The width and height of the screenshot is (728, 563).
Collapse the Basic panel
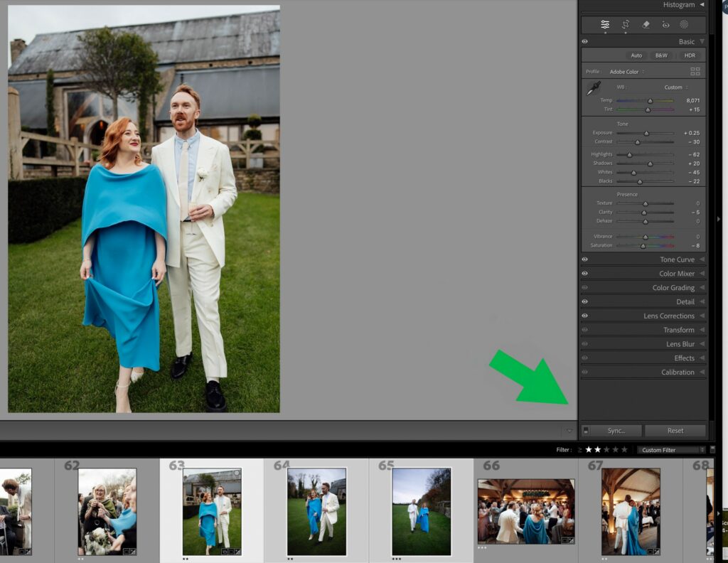click(x=702, y=41)
